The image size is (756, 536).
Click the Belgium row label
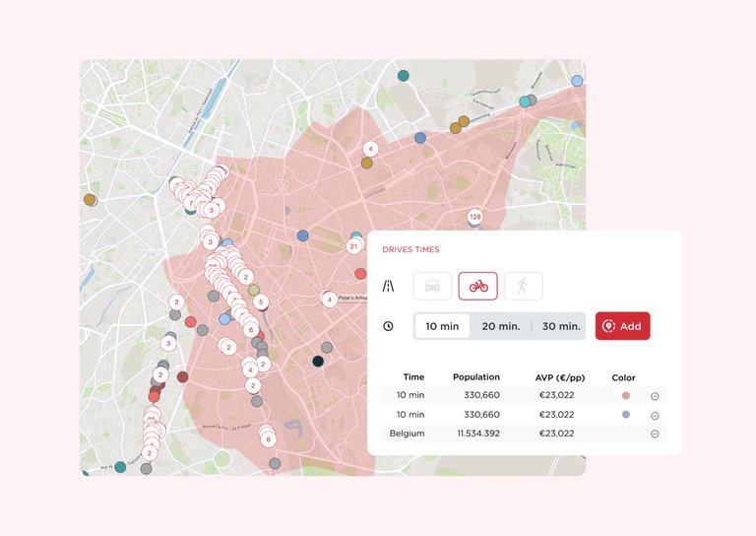tap(407, 434)
